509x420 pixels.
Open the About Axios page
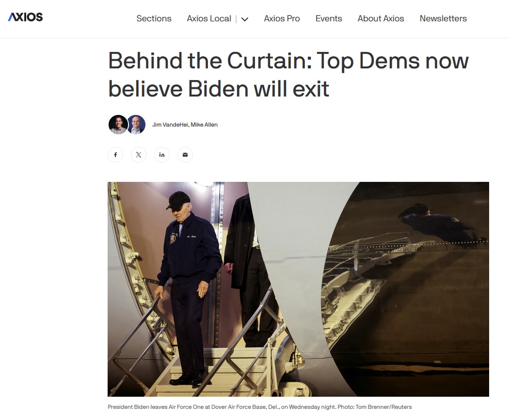(381, 18)
